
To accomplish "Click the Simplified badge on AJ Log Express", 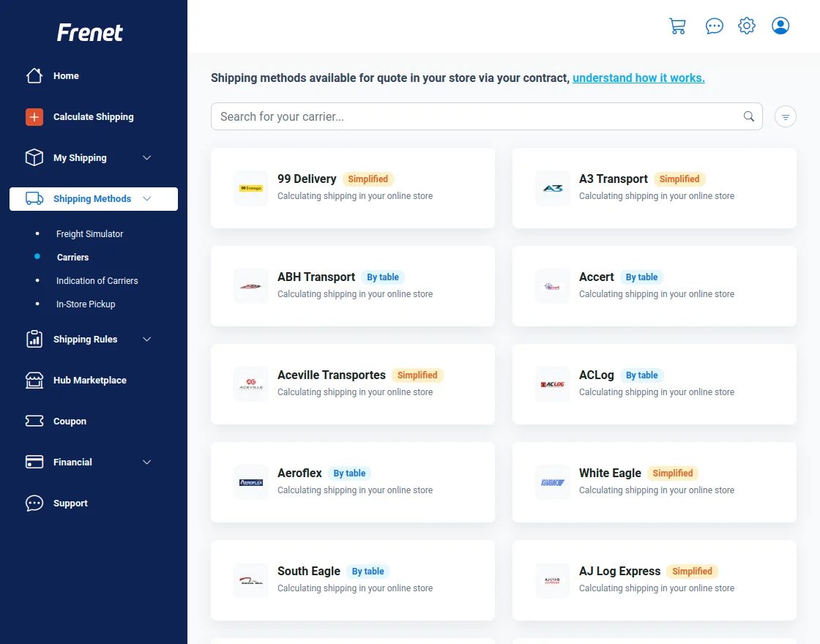I will tap(692, 572).
